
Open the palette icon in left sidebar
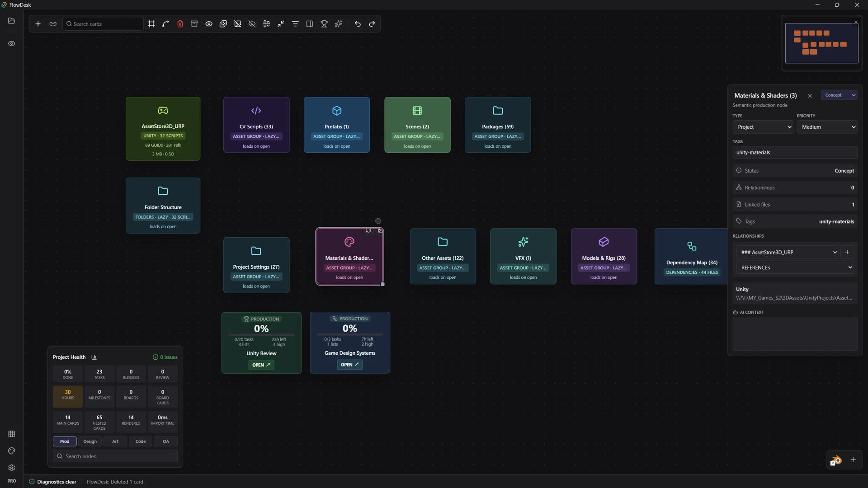(12, 451)
